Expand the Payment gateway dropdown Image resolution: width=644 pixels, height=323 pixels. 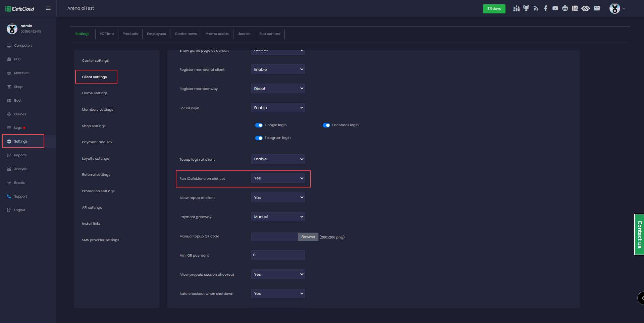[x=278, y=217]
